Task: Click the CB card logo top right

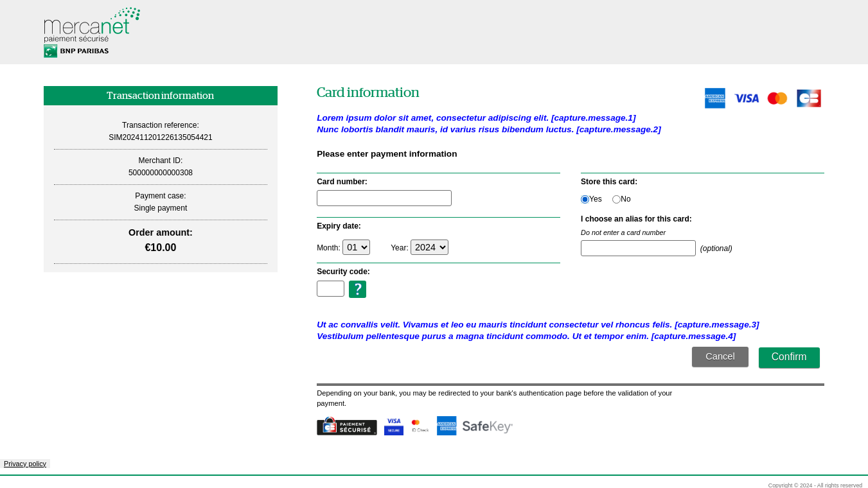Action: [x=808, y=98]
